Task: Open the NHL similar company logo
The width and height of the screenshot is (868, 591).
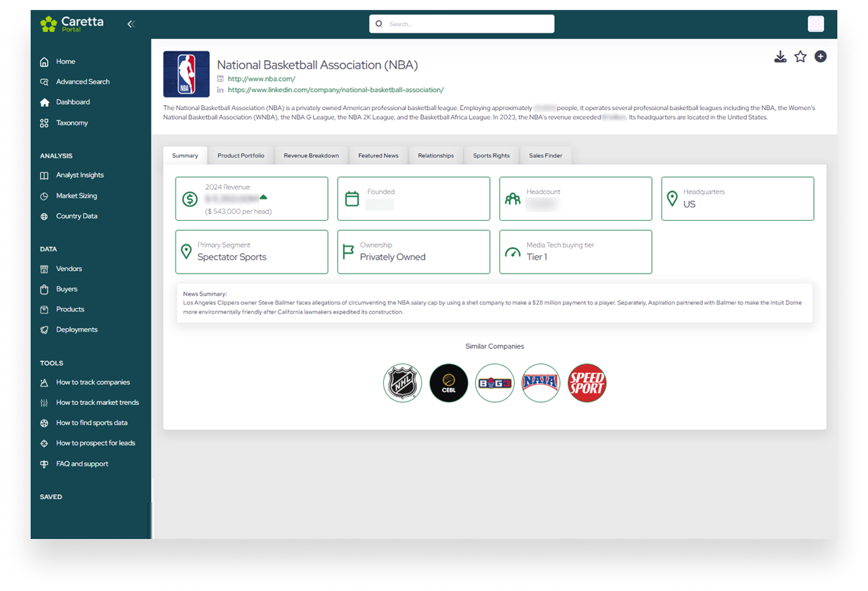Action: pos(403,383)
